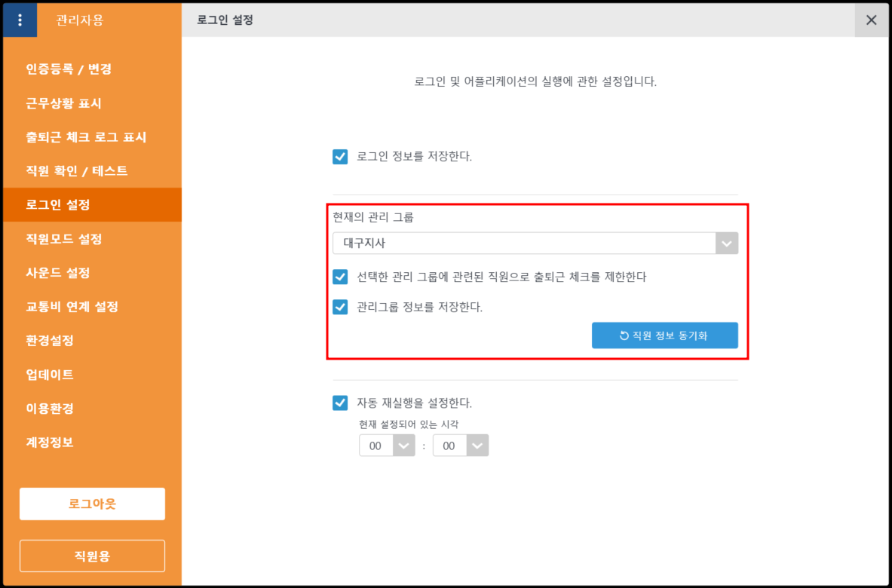Toggle 선택한 관리 그룹 출퇴근 체크 제한 checkbox
The image size is (892, 588).
tap(340, 277)
